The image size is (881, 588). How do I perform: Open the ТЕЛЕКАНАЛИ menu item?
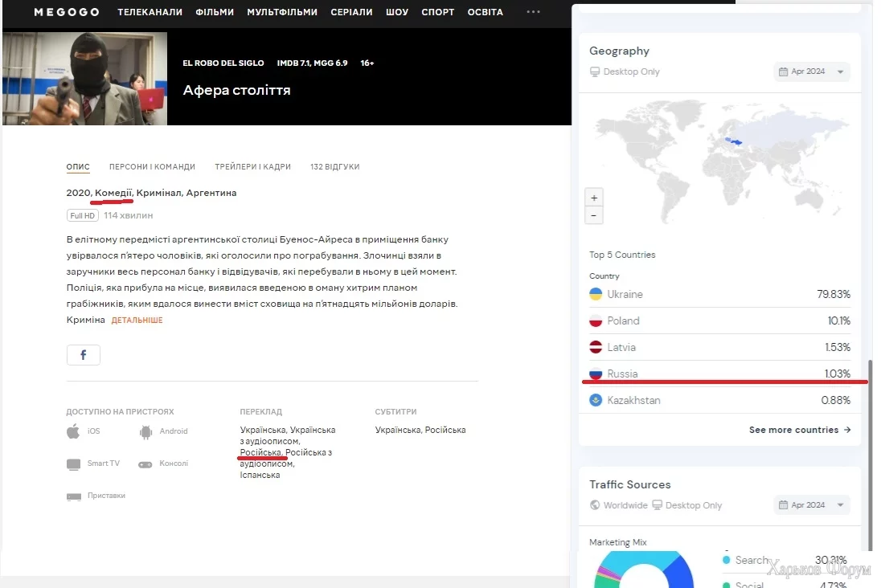[x=150, y=12]
